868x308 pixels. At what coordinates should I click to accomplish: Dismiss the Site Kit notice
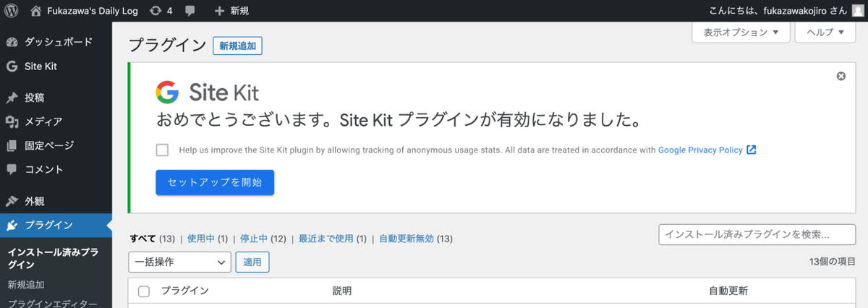pyautogui.click(x=841, y=76)
